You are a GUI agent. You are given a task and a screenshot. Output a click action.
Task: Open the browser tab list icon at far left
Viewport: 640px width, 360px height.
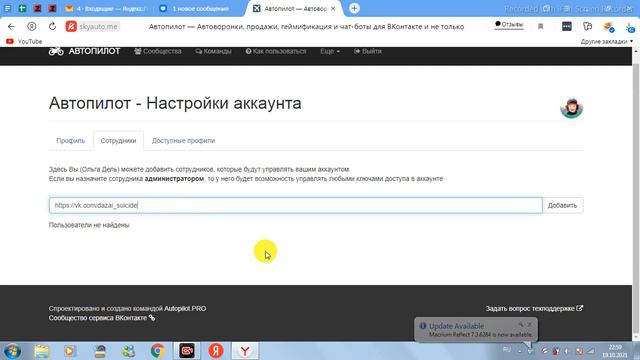pyautogui.click(x=7, y=8)
